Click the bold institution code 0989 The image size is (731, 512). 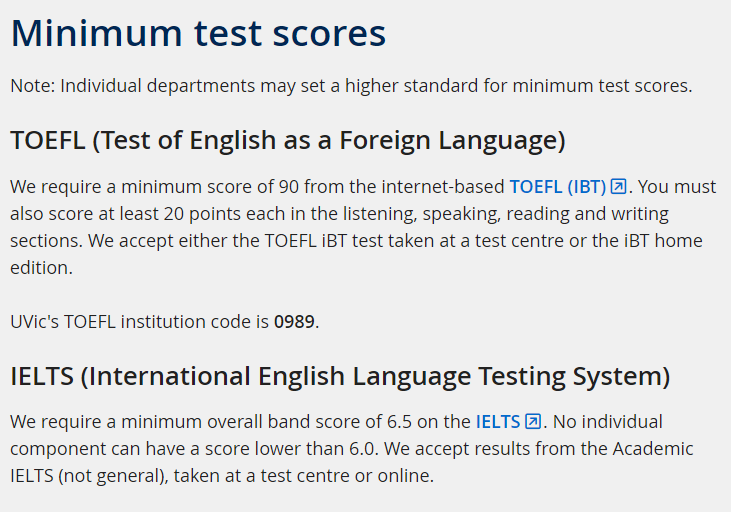294,322
